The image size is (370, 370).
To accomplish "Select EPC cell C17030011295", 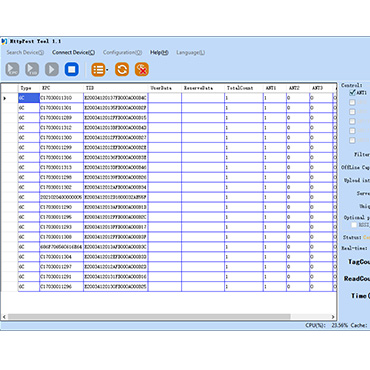I will point(61,217).
